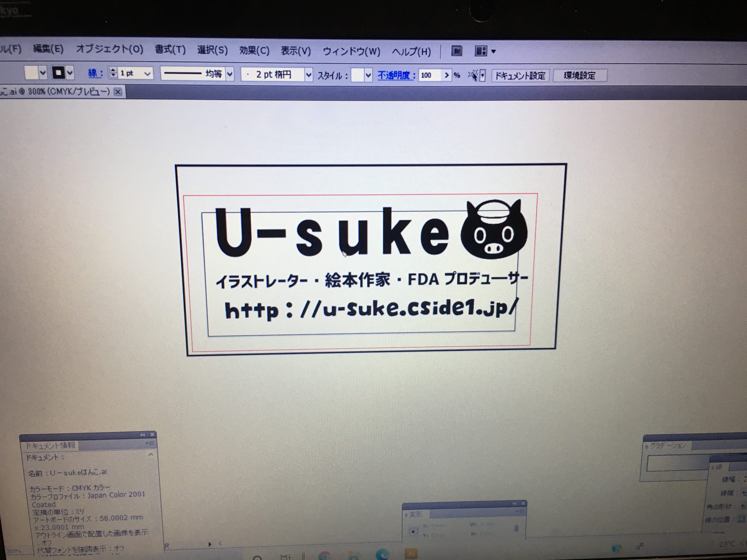Click scroll-up arrow in ドキュメント情報 panel

(x=151, y=455)
